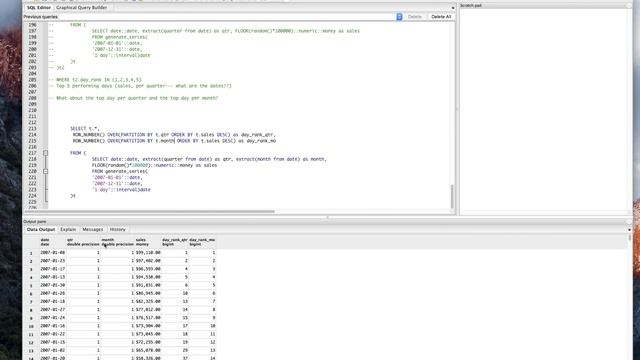Select the sales money column header
The image size is (640, 360).
(148, 242)
